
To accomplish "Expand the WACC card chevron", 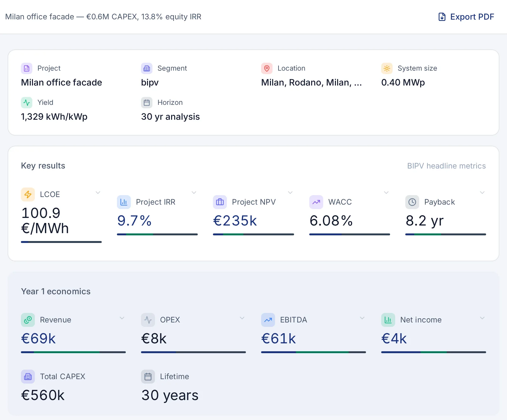I will tap(386, 193).
